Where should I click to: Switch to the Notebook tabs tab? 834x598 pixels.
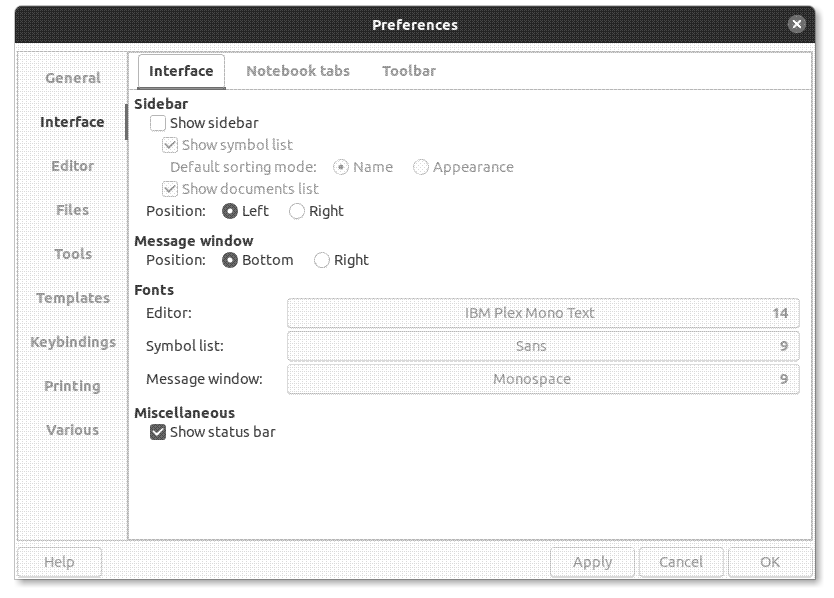pos(298,71)
